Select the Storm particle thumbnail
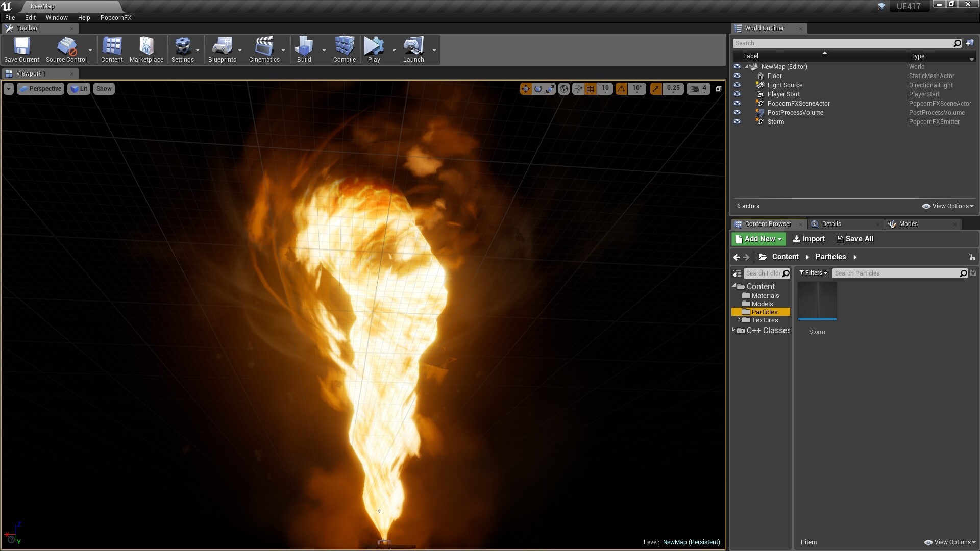Viewport: 980px width, 551px height. pos(817,301)
